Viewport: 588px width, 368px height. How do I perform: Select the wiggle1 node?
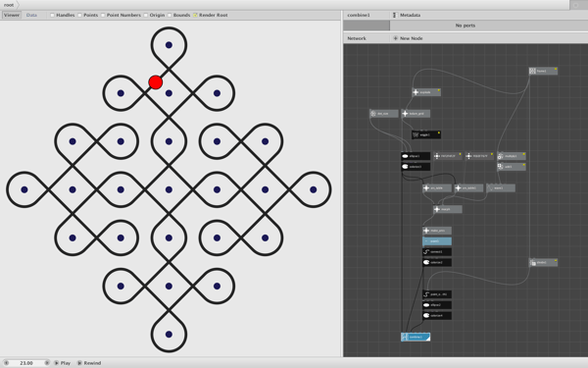(426, 134)
